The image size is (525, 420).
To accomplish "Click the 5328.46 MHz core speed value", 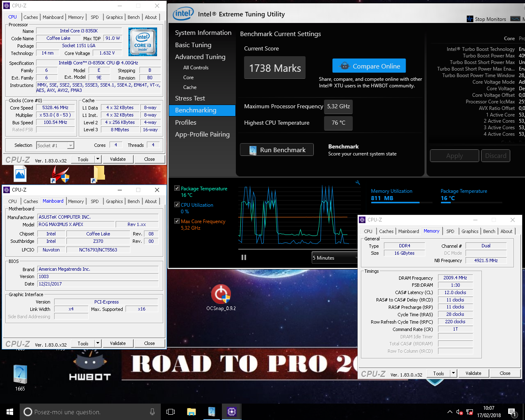I will point(55,108).
